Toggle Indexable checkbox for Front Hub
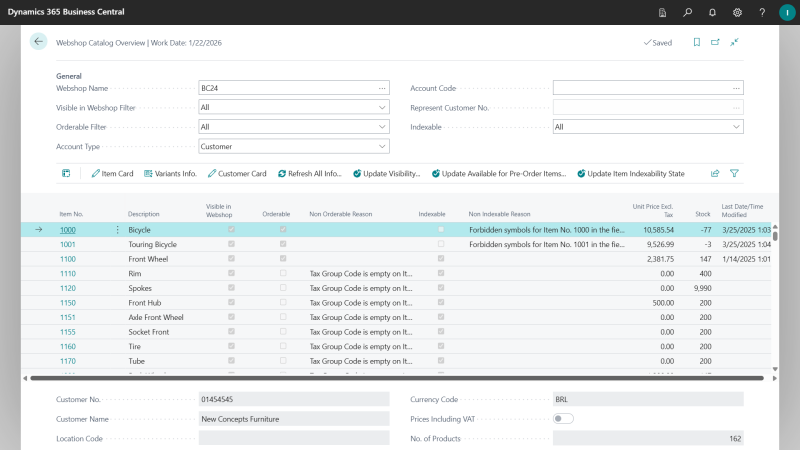Image resolution: width=800 pixels, height=450 pixels. coord(441,303)
